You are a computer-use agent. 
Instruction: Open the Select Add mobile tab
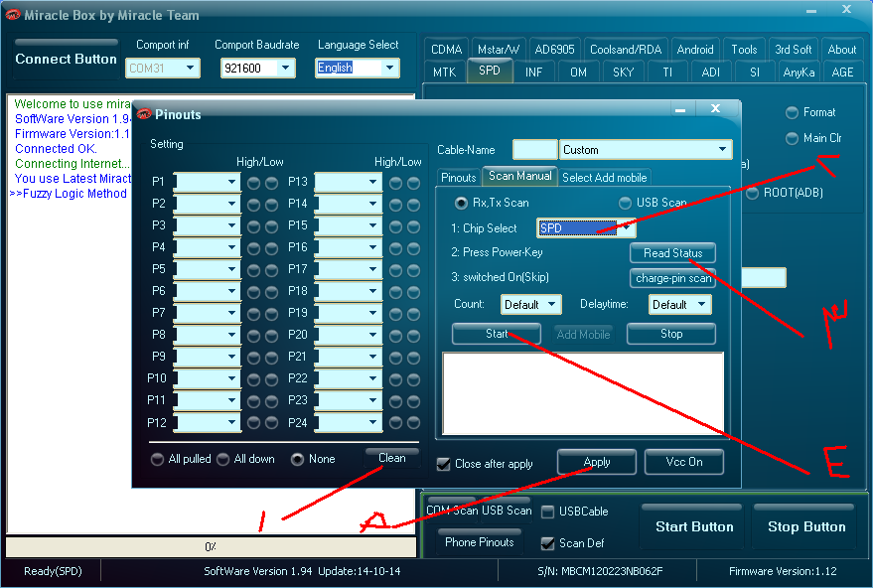(x=604, y=178)
